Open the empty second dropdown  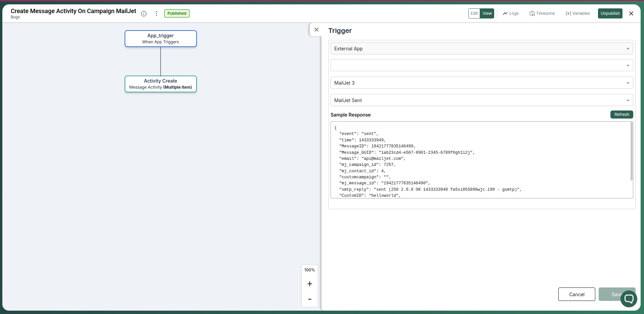click(x=481, y=65)
